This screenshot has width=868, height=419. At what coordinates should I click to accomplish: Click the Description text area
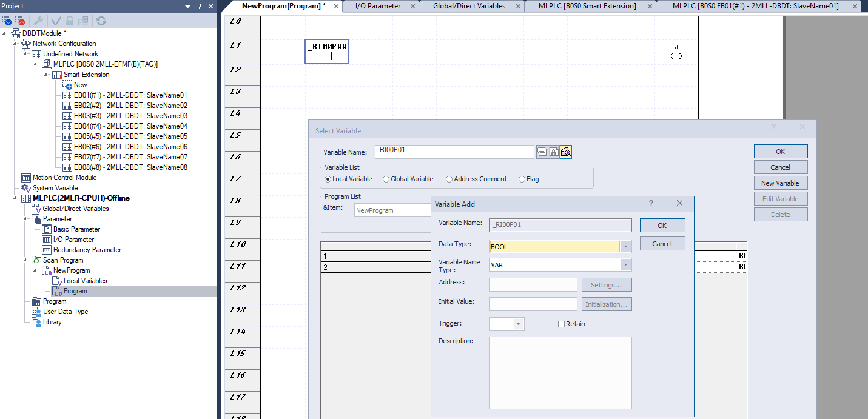click(x=560, y=373)
